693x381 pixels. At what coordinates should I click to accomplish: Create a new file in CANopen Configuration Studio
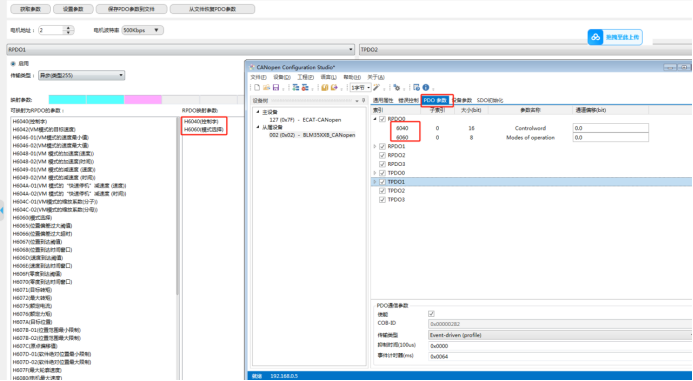tap(257, 88)
